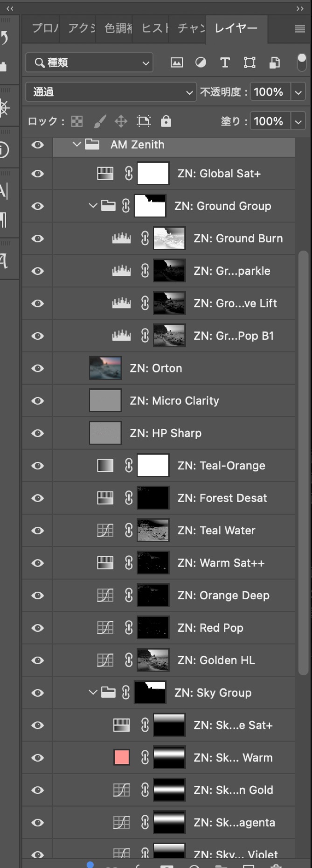Select curves icon of ZN: Golden HL
The image size is (312, 868).
(x=105, y=660)
